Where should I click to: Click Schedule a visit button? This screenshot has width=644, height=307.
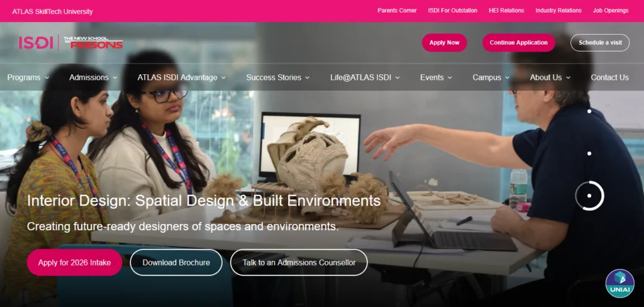tap(600, 43)
